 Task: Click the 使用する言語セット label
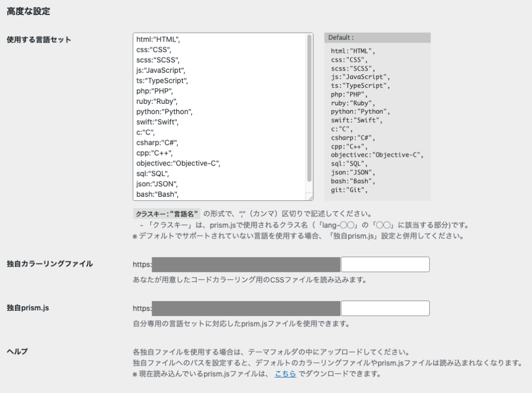click(39, 39)
